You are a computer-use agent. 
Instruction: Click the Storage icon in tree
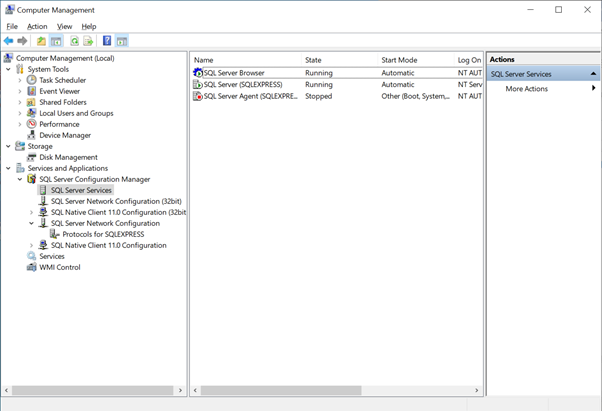coord(20,146)
